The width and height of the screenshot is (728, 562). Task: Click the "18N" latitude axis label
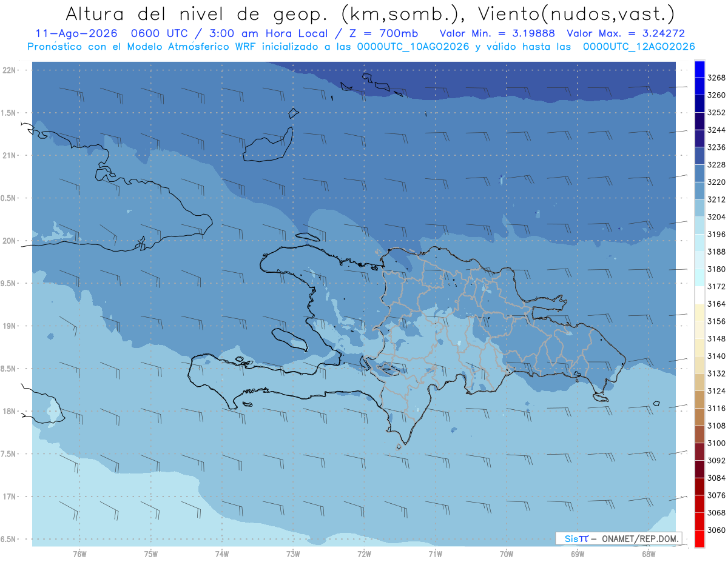[x=10, y=411]
